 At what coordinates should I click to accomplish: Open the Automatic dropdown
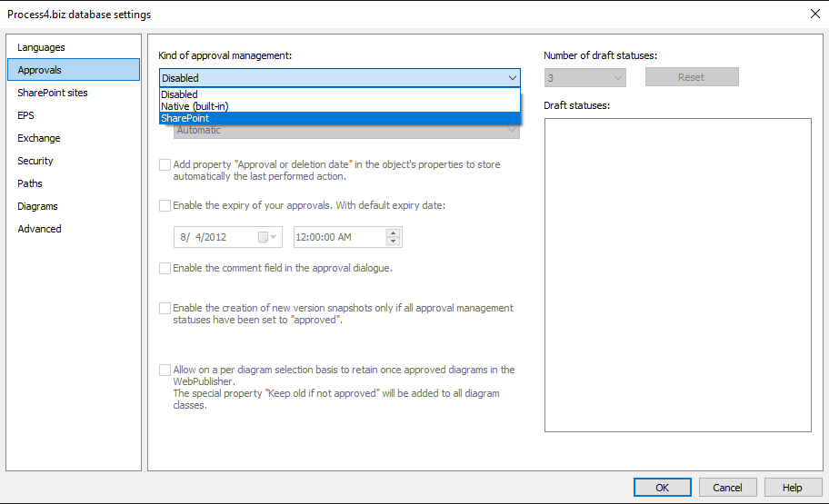pos(346,131)
